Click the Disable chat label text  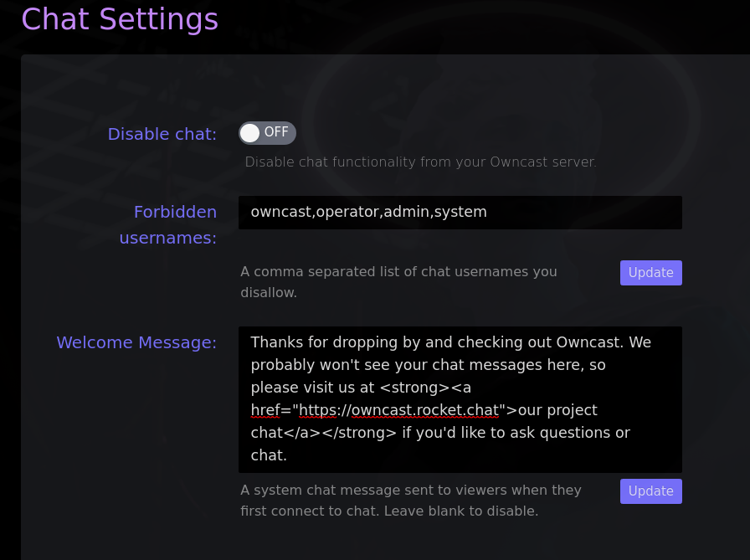tap(162, 134)
